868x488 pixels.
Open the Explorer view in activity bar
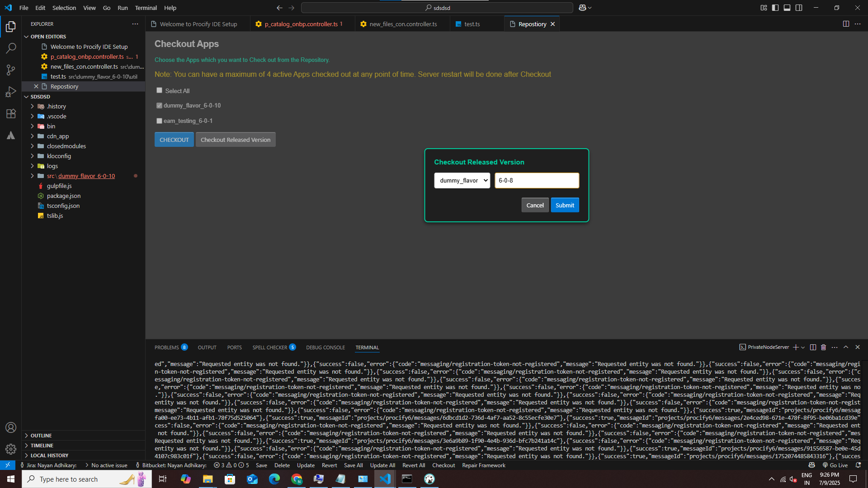(11, 27)
